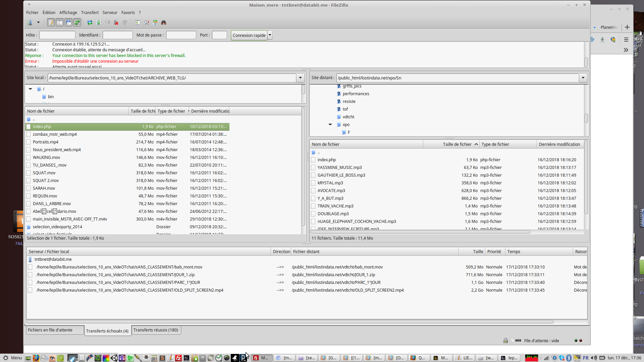
Task: Click the remote file list horizontal scrollbar
Action: tap(419, 232)
